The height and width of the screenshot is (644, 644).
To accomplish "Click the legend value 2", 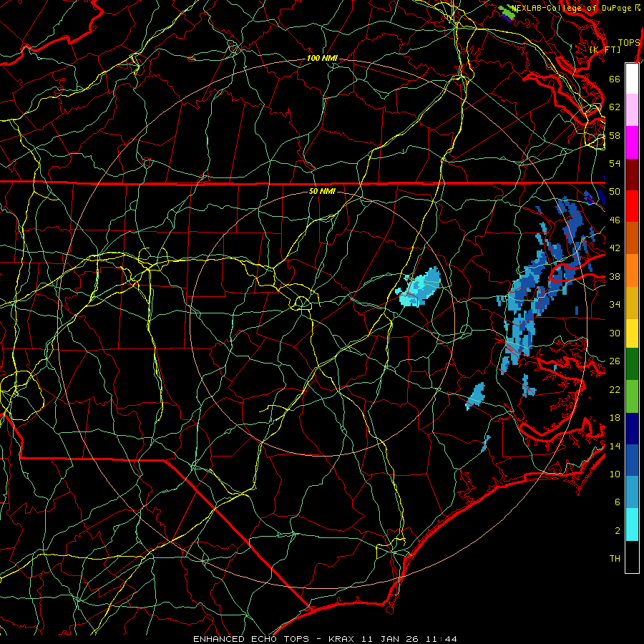I will (618, 531).
